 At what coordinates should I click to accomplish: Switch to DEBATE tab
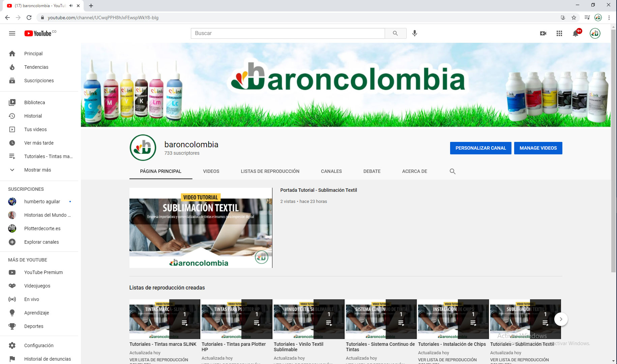point(372,171)
